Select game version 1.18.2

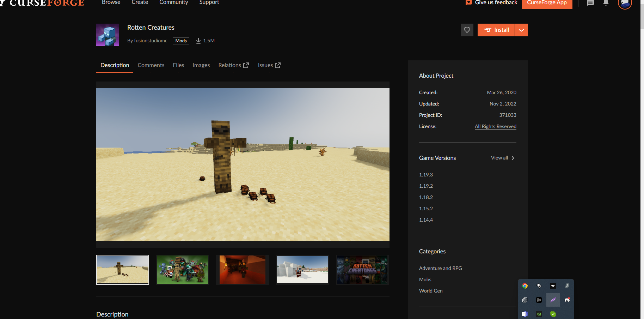(426, 197)
